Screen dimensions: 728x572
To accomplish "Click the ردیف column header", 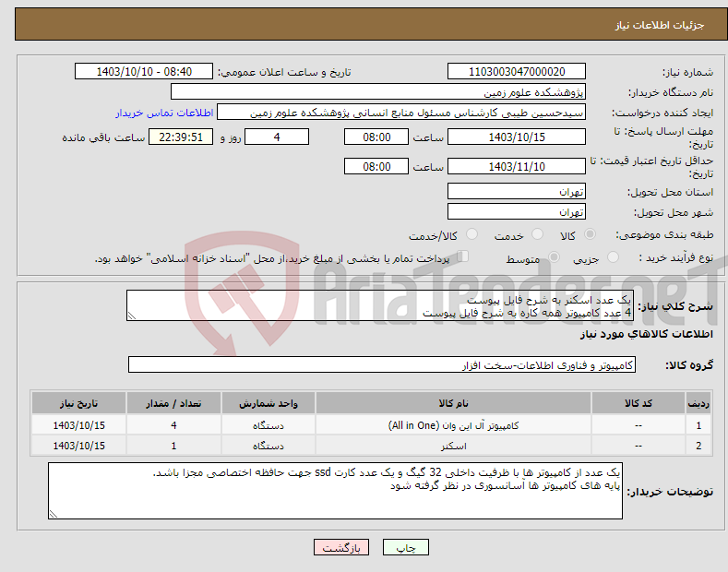I will coord(698,403).
